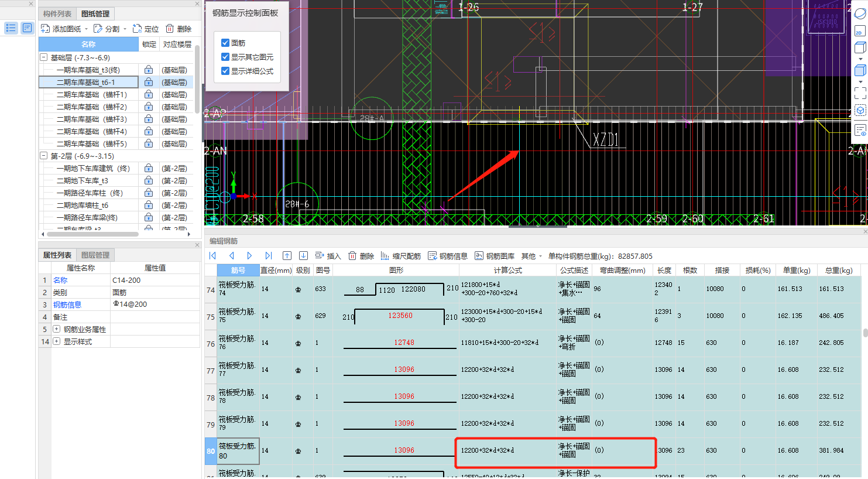Go to previous rebar record
This screenshot has width=868, height=479.
[231, 256]
